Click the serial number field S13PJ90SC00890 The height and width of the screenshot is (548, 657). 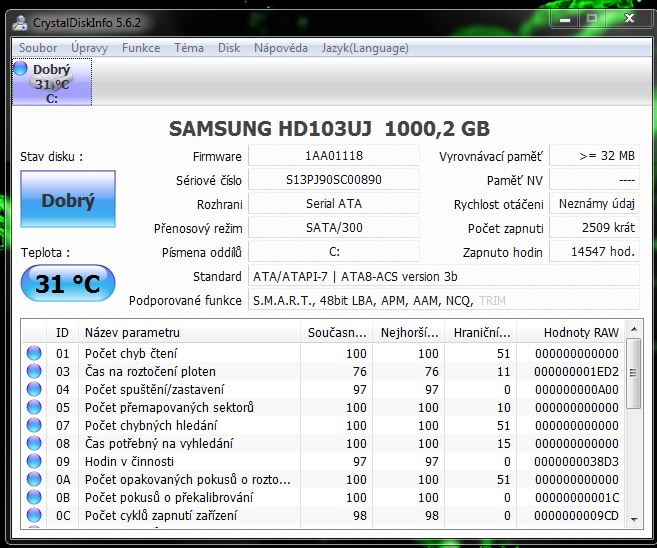[x=333, y=180]
